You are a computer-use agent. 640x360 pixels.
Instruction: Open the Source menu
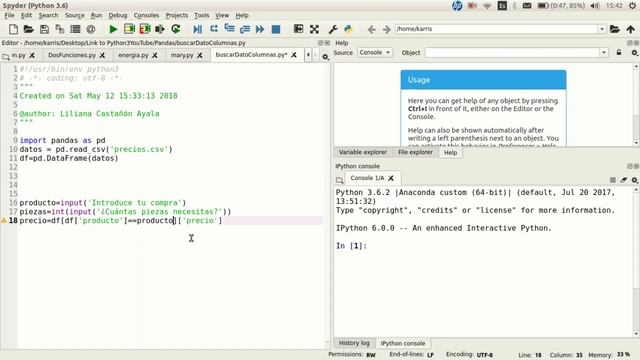[x=74, y=15]
